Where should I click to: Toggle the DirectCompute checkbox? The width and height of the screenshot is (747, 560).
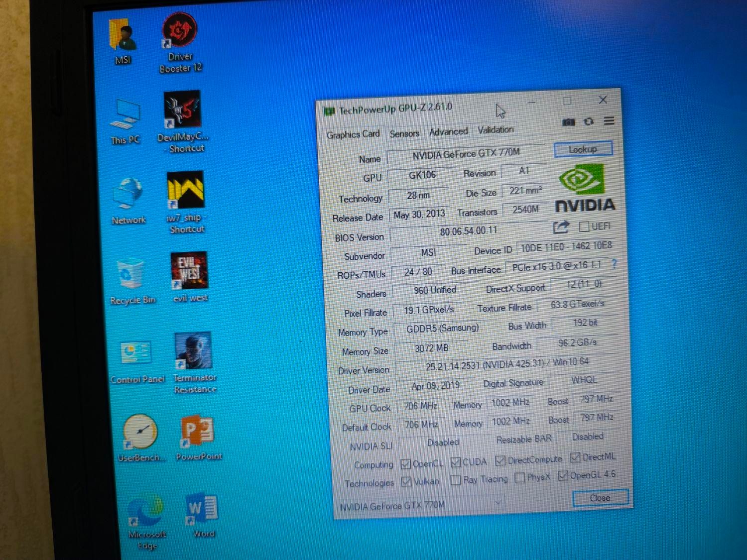[500, 460]
